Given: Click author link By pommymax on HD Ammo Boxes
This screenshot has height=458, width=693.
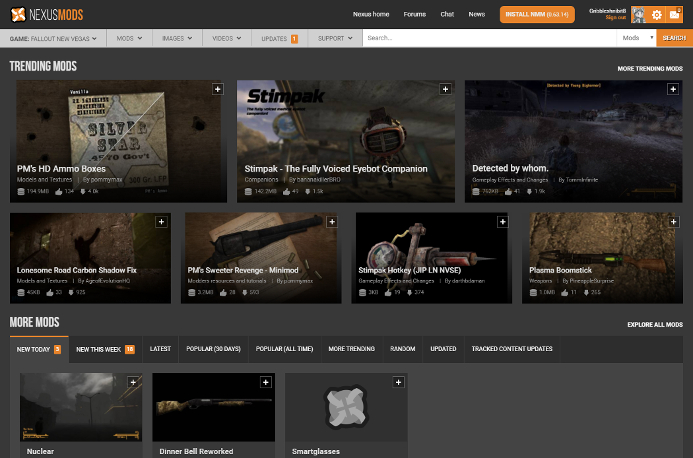Looking at the screenshot, I should [103, 180].
